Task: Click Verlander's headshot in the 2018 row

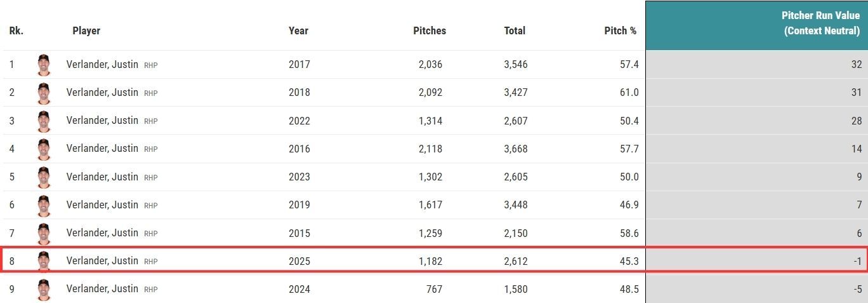Action: point(43,93)
